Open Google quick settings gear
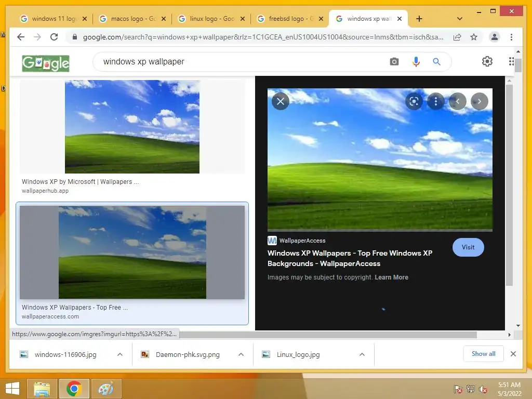The height and width of the screenshot is (399, 532). coord(487,61)
